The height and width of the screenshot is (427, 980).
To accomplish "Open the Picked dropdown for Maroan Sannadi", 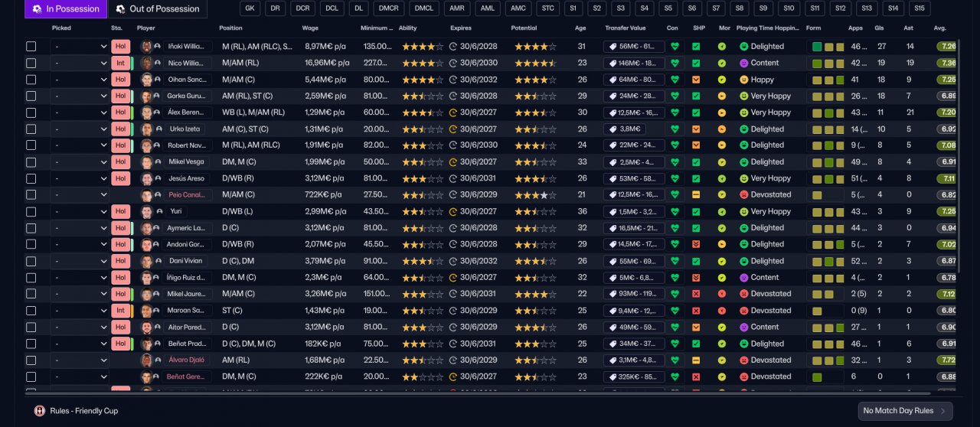I will pyautogui.click(x=80, y=311).
